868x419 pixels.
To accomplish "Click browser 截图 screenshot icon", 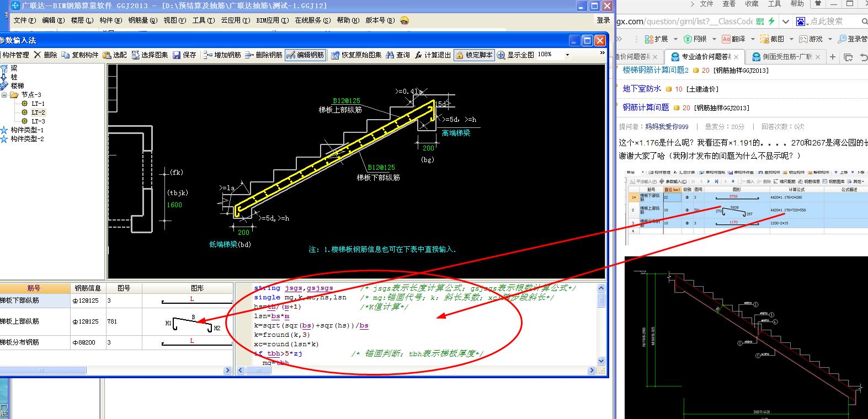I will (764, 39).
